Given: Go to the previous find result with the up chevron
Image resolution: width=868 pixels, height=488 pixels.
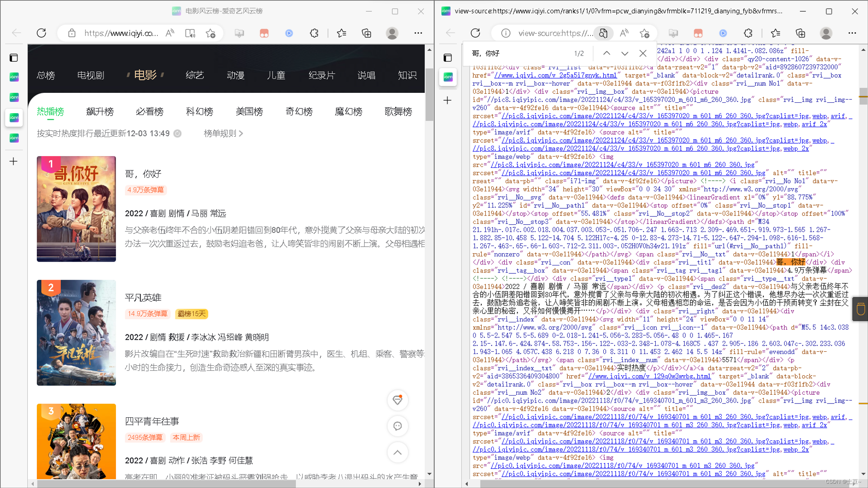Looking at the screenshot, I should [x=606, y=53].
